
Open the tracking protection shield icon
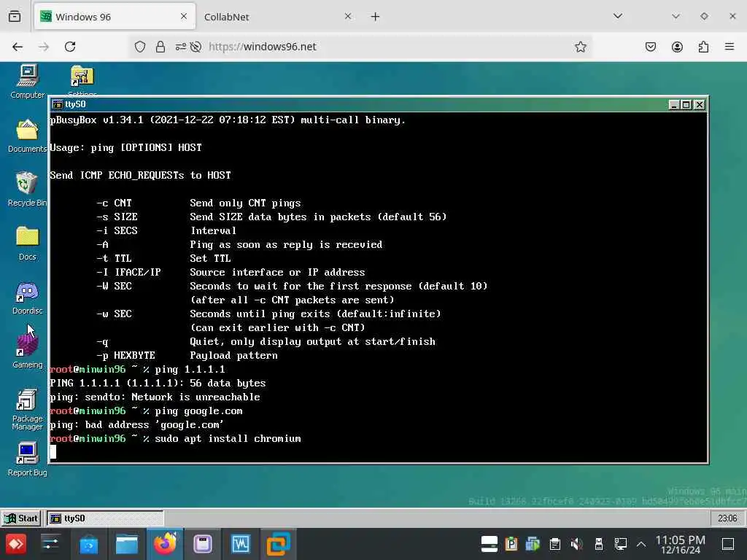click(x=139, y=47)
